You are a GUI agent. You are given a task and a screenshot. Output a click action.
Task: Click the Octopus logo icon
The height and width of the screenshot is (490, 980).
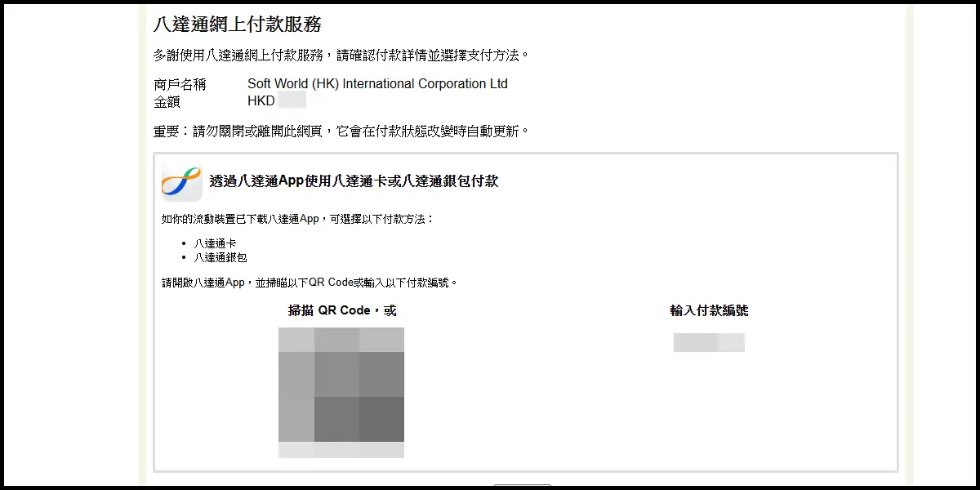(181, 181)
